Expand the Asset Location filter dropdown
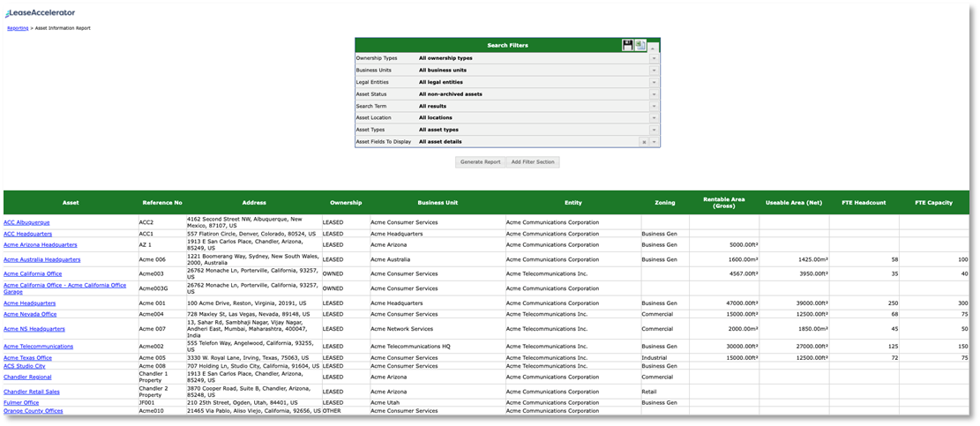Viewport: 980px width, 426px height. (654, 117)
